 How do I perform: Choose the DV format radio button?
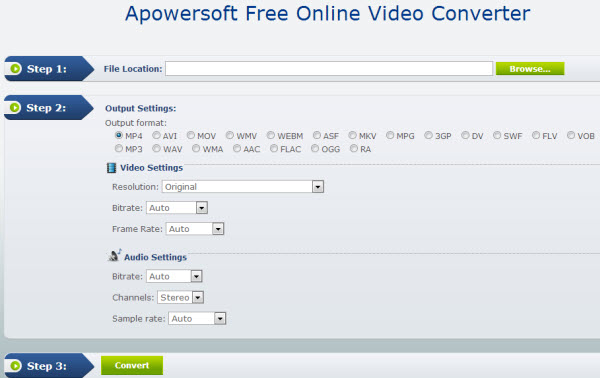coord(465,135)
